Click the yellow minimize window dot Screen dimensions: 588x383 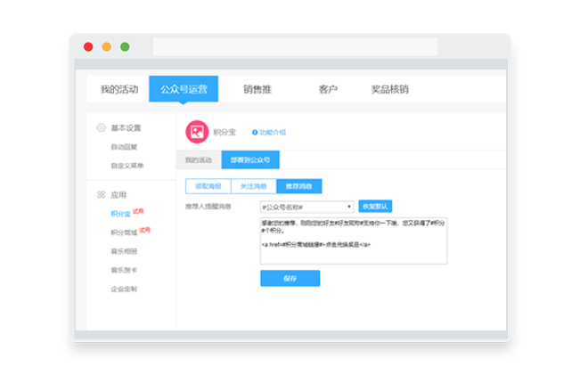(x=107, y=47)
